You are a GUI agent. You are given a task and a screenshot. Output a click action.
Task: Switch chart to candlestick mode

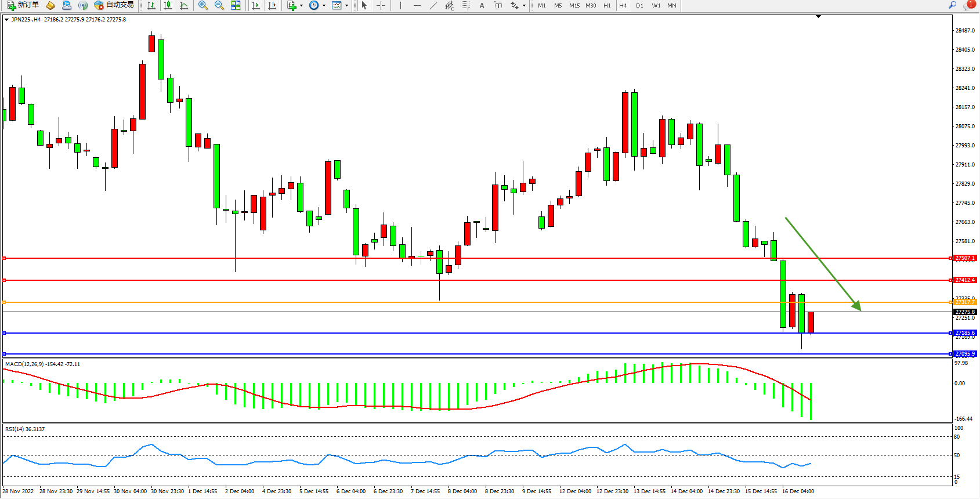pos(168,5)
